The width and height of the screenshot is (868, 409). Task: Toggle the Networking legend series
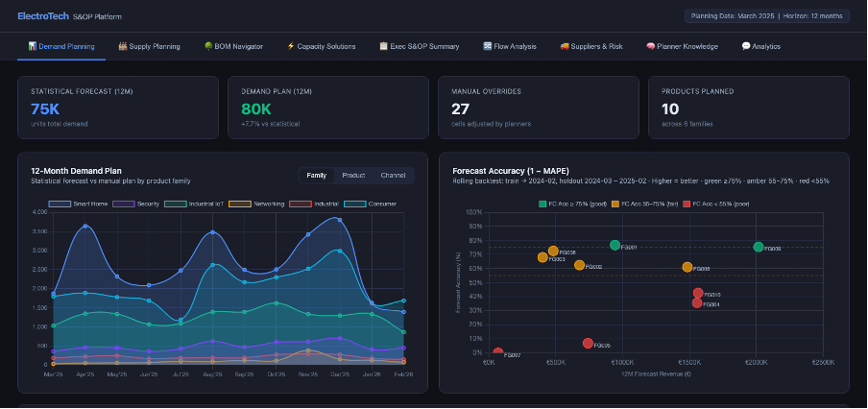(x=256, y=204)
